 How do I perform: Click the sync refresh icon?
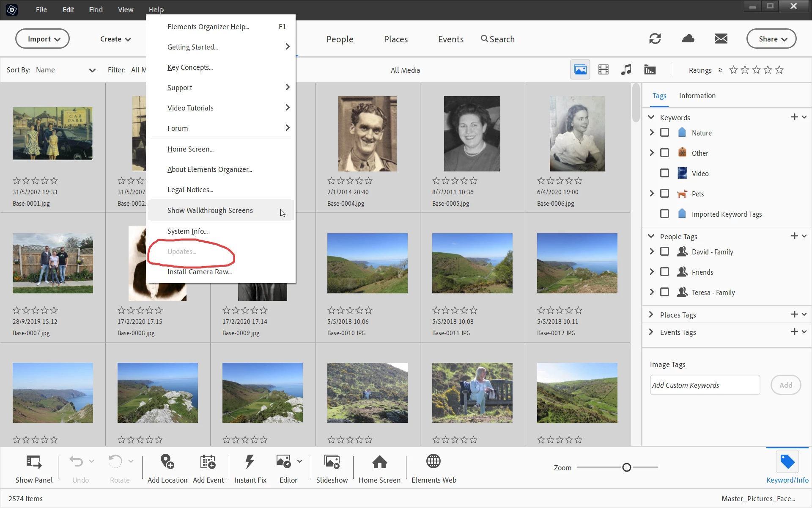[655, 39]
